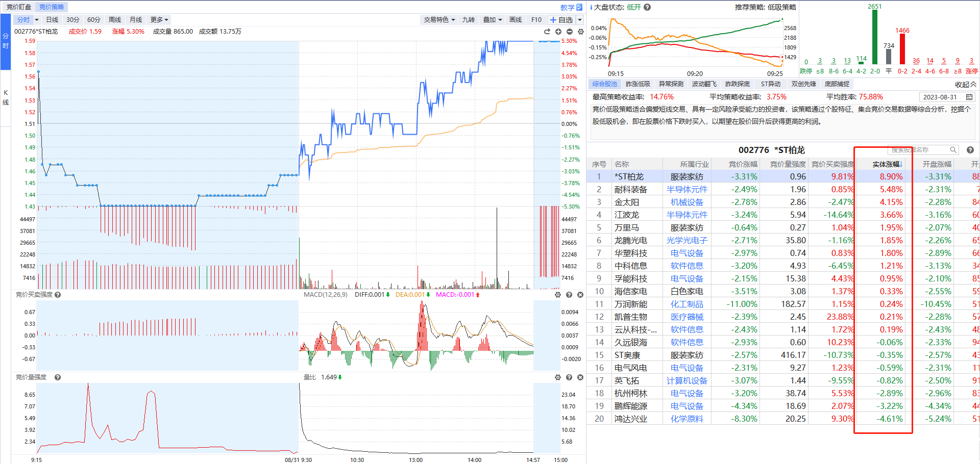Switch to the 昨涨低吸 strategy tab
This screenshot has width=980, height=464.
click(638, 84)
